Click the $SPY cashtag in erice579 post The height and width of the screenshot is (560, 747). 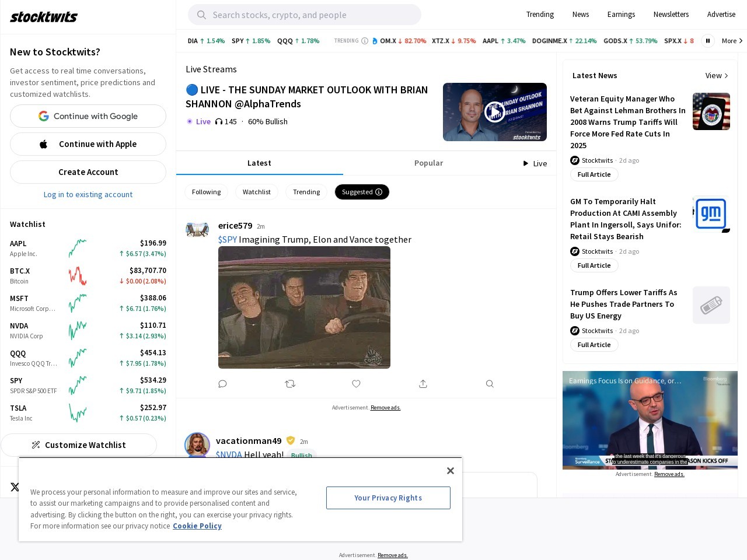[228, 239]
